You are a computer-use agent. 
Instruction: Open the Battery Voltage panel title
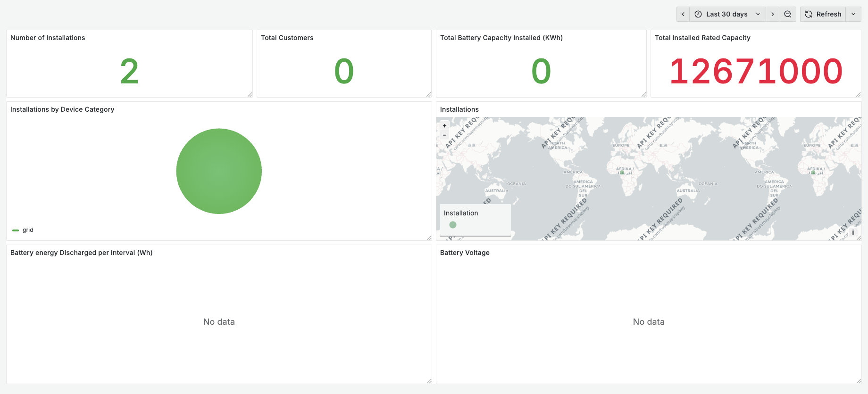tap(465, 253)
